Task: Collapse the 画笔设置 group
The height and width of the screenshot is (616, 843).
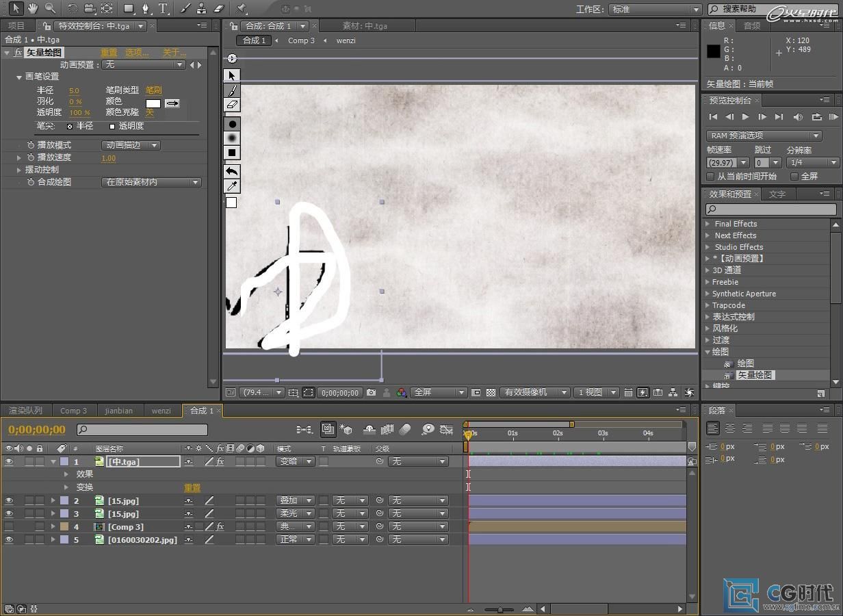Action: (19, 77)
